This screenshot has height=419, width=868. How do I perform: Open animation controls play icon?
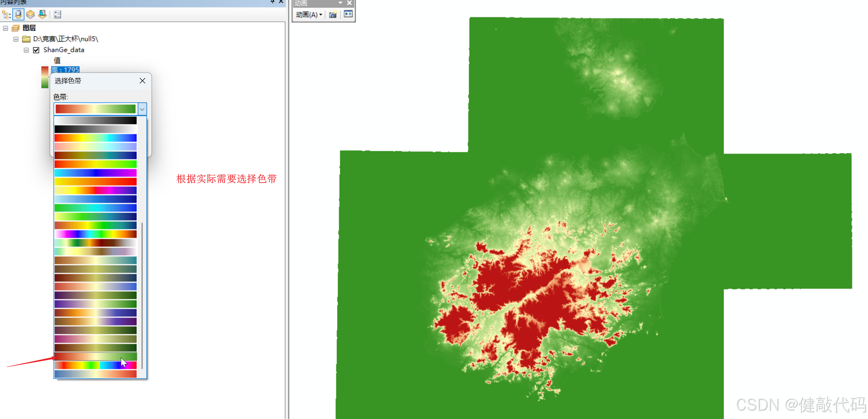(x=348, y=14)
